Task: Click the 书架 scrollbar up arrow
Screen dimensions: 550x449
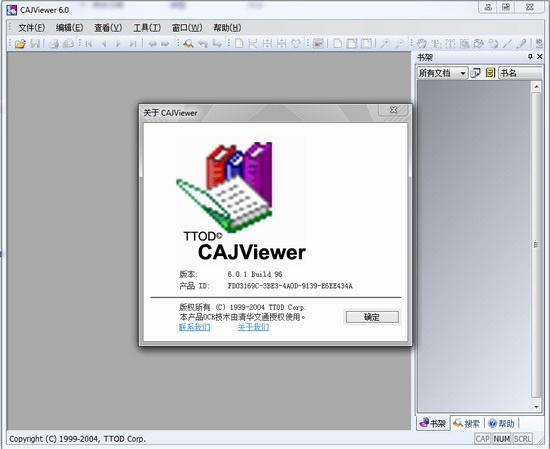Action: [x=536, y=86]
